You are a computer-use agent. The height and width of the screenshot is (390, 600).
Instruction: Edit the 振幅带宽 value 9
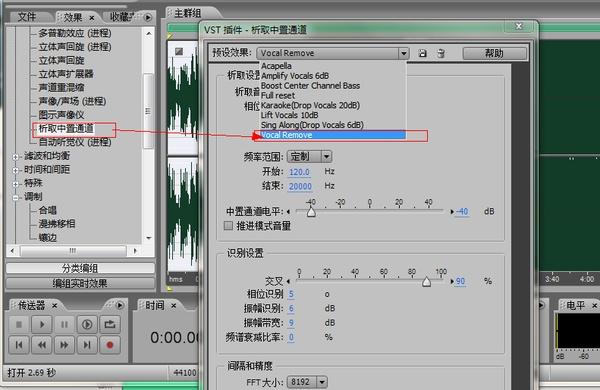click(x=291, y=323)
